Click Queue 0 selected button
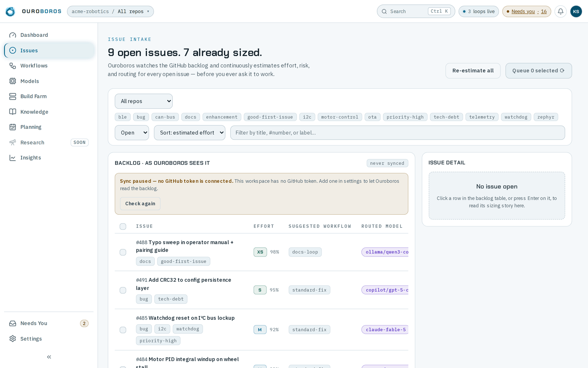The height and width of the screenshot is (368, 588). 539,71
